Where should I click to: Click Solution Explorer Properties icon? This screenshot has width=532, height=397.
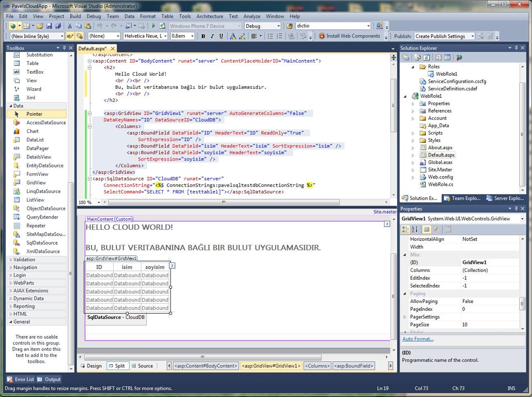point(406,58)
